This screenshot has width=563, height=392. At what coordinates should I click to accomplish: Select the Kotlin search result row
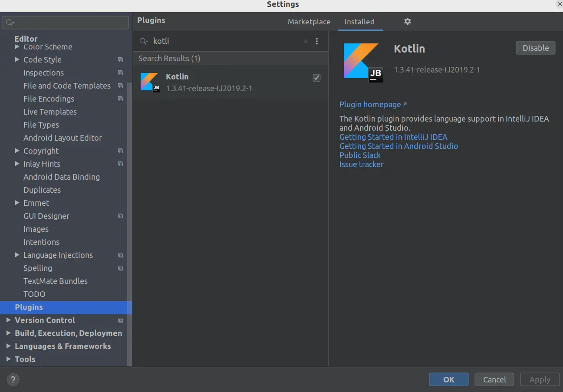tap(230, 82)
